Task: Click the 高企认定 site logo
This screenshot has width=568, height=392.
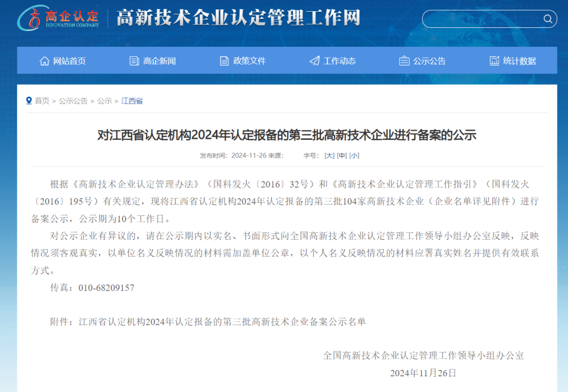Action: point(58,18)
